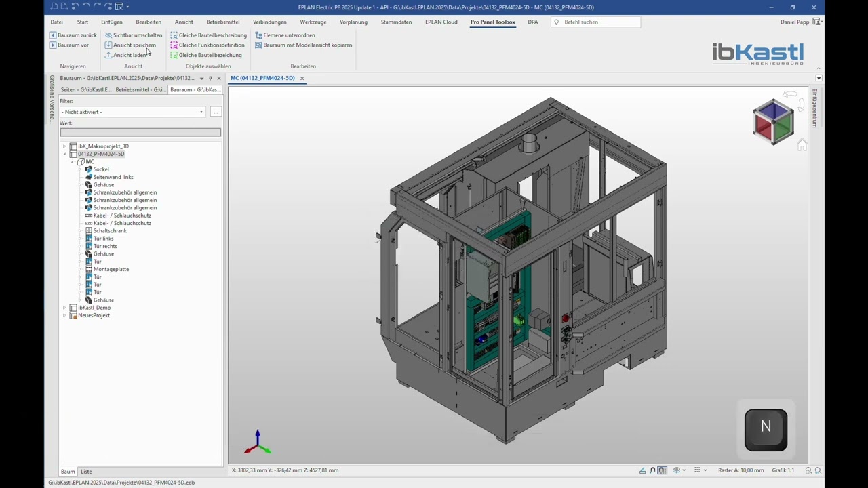Image resolution: width=868 pixels, height=488 pixels.
Task: Select the Gleiche Bauteilbeschreibung icon
Action: (174, 35)
